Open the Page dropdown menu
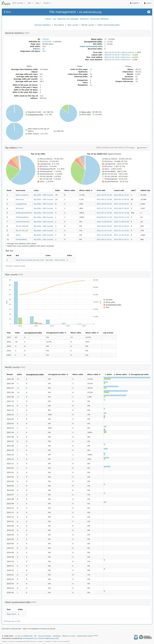This screenshot has width=154, height=644. tap(38, 3)
